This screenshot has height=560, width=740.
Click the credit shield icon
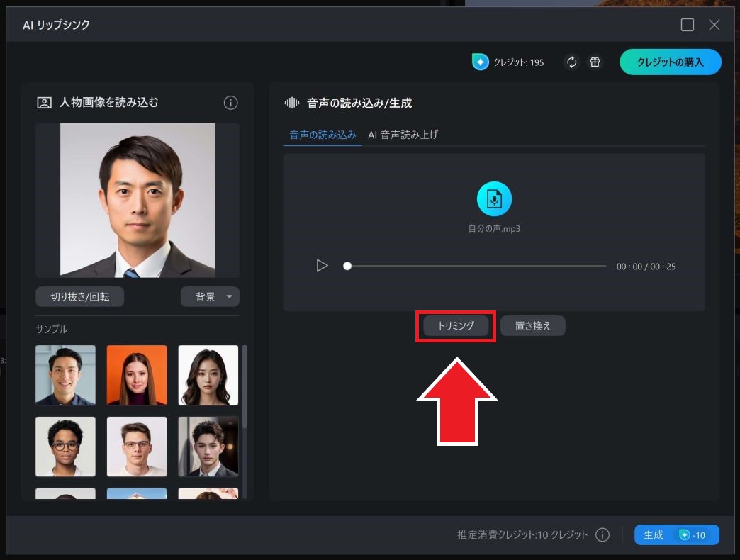coord(480,62)
